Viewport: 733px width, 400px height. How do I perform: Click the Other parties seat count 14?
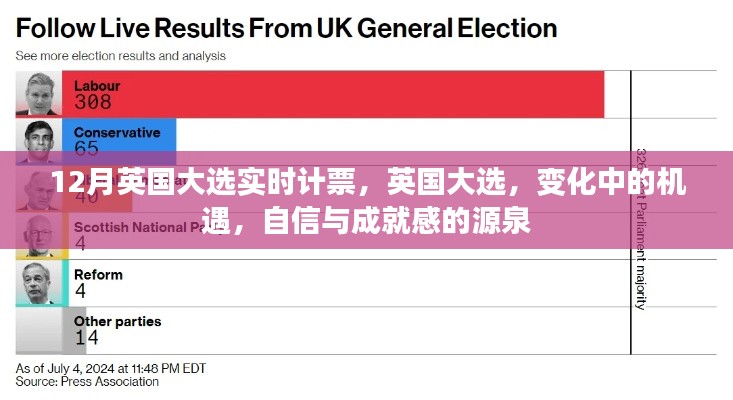tap(86, 339)
